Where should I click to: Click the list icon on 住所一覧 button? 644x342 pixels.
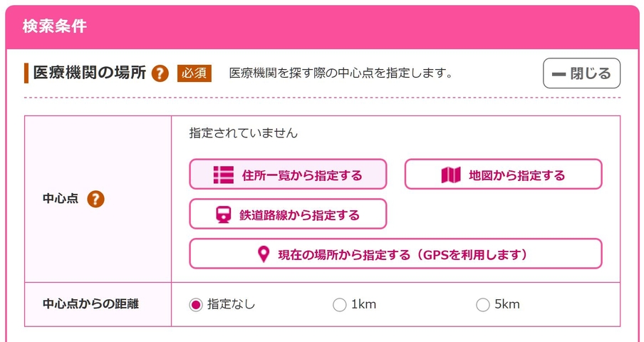coord(224,175)
